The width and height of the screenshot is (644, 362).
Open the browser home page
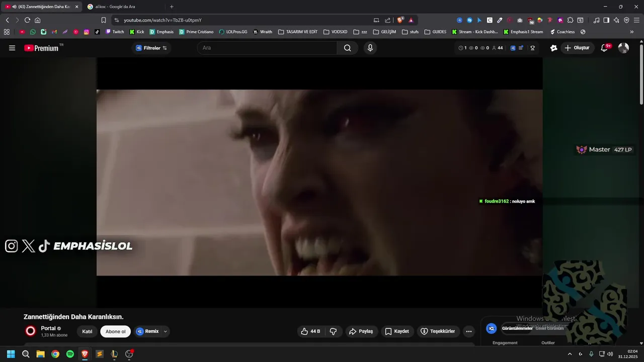click(x=38, y=20)
